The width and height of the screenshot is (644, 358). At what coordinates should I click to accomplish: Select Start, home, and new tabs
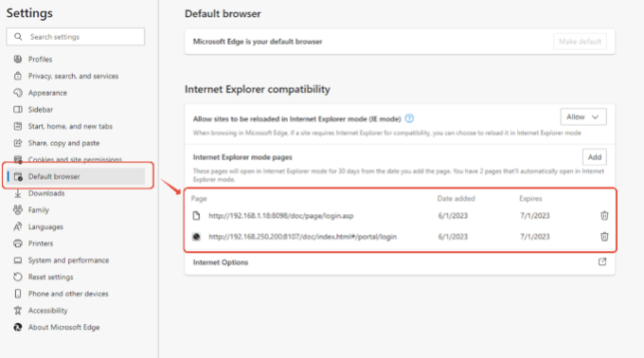point(70,126)
